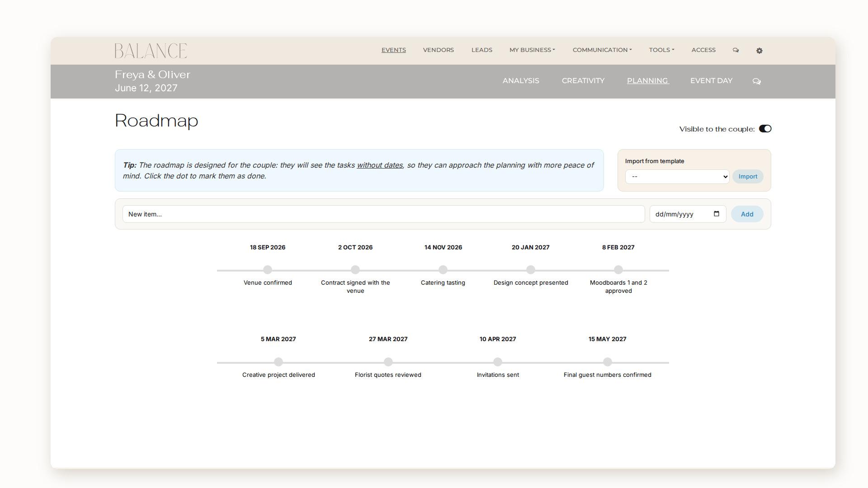
Task: Open Vendors page
Action: 439,50
